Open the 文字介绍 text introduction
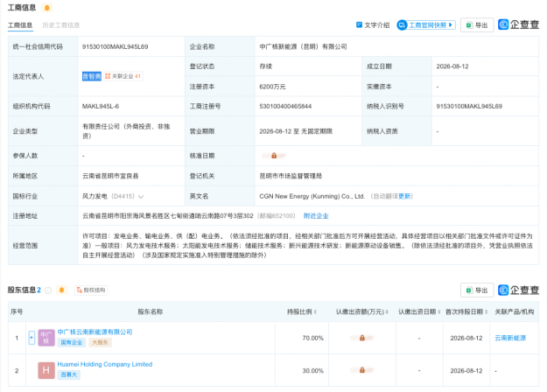Screen dimensions: 547x392 [x=373, y=25]
